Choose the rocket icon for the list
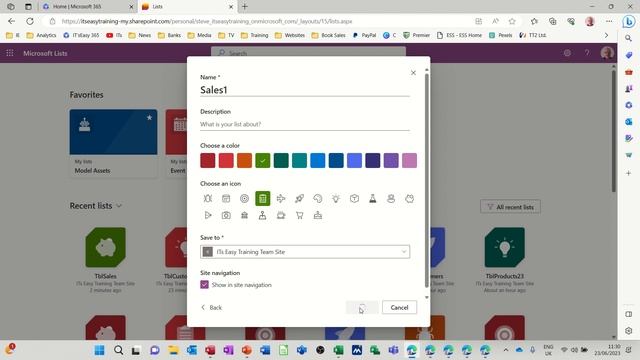This screenshot has height=360, width=640. click(x=299, y=199)
